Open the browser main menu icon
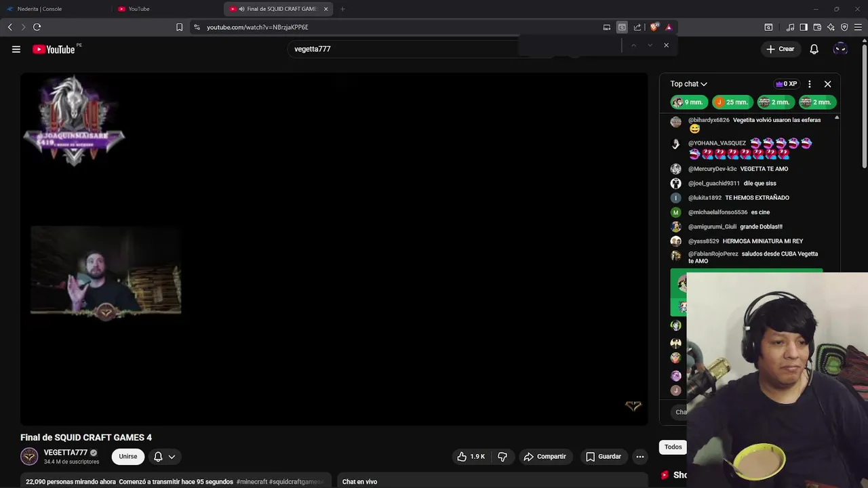The width and height of the screenshot is (868, 488). pos(859,27)
